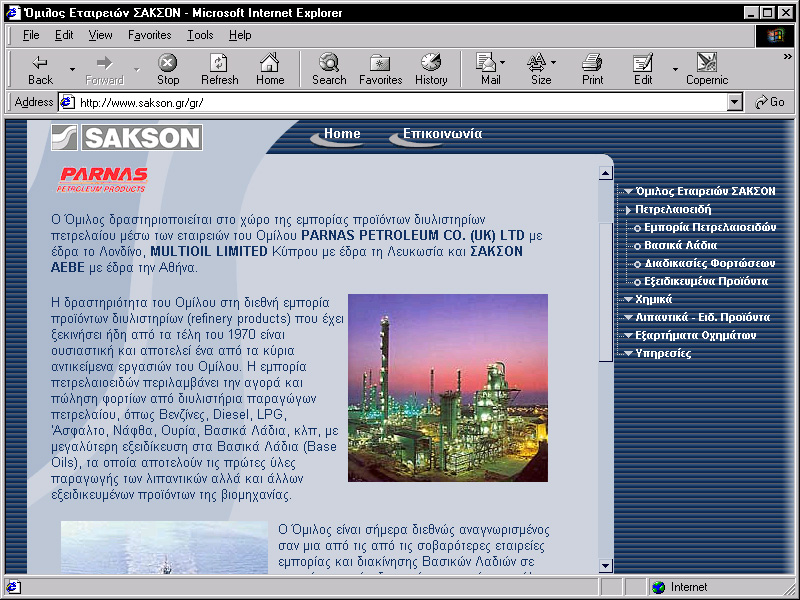Expand the Υπηρεσίες tree arrow
This screenshot has width=800, height=600.
click(629, 353)
